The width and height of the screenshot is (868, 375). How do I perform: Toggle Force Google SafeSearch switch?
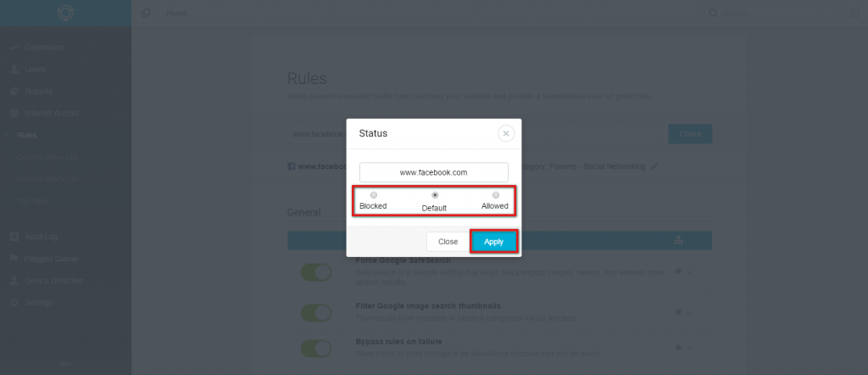pyautogui.click(x=316, y=272)
